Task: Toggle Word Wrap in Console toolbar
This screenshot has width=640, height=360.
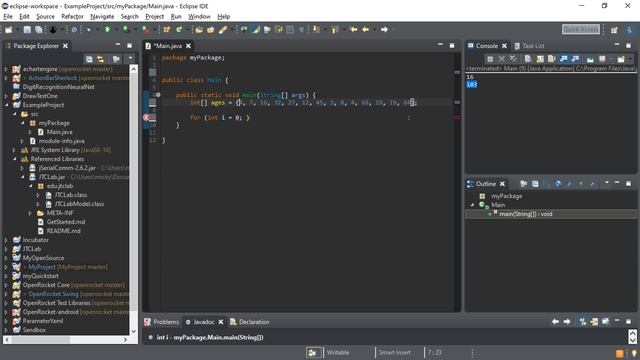Action: point(551,59)
